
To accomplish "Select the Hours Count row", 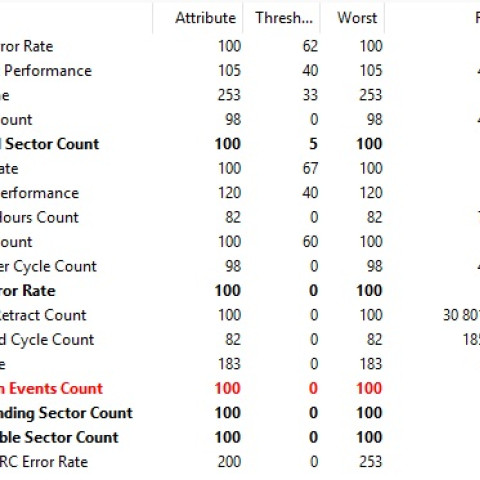I will coord(240,217).
